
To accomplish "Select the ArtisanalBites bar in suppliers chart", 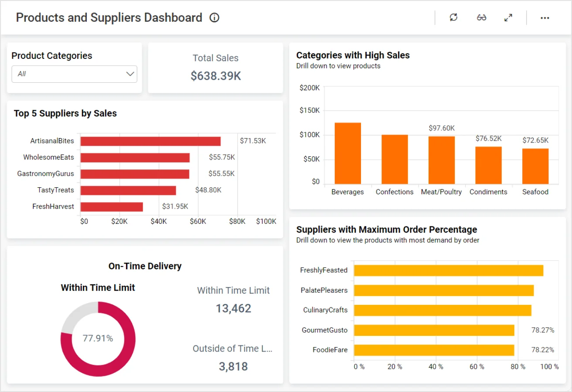I will pyautogui.click(x=150, y=141).
